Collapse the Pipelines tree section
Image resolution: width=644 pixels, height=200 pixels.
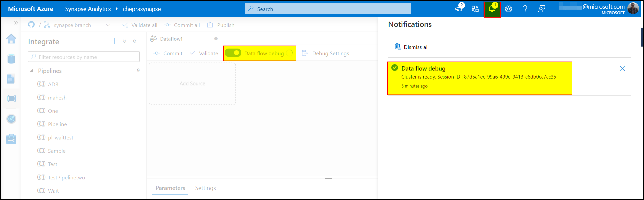32,71
